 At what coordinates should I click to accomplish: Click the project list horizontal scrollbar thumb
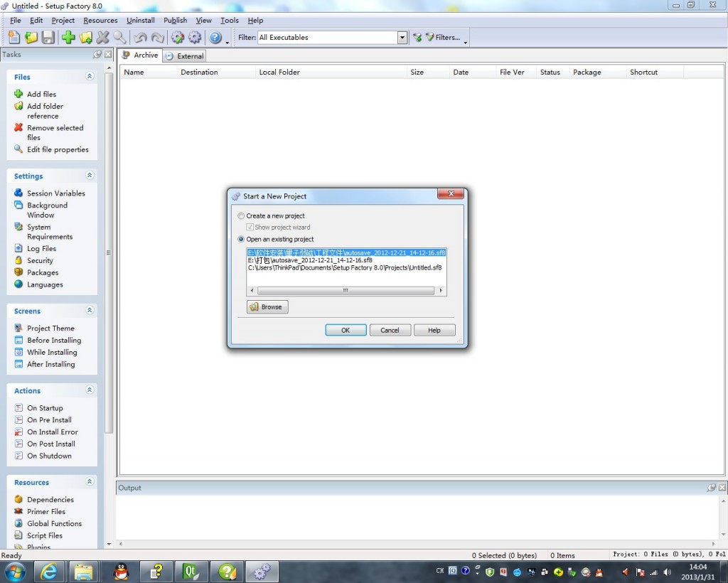tap(346, 291)
